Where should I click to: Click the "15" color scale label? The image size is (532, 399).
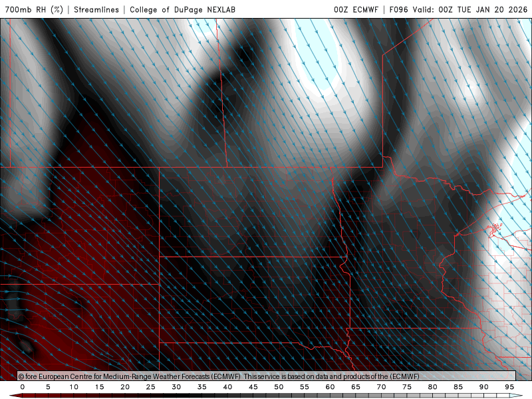click(99, 387)
